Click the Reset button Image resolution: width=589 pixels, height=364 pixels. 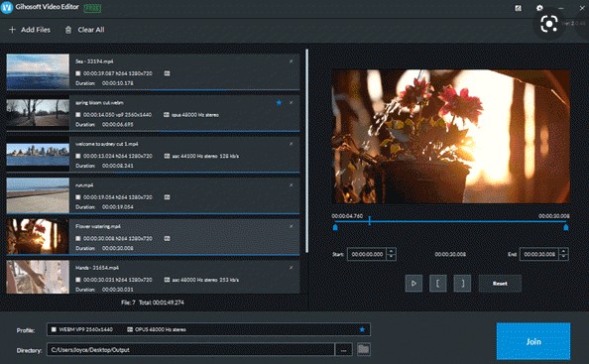point(500,284)
